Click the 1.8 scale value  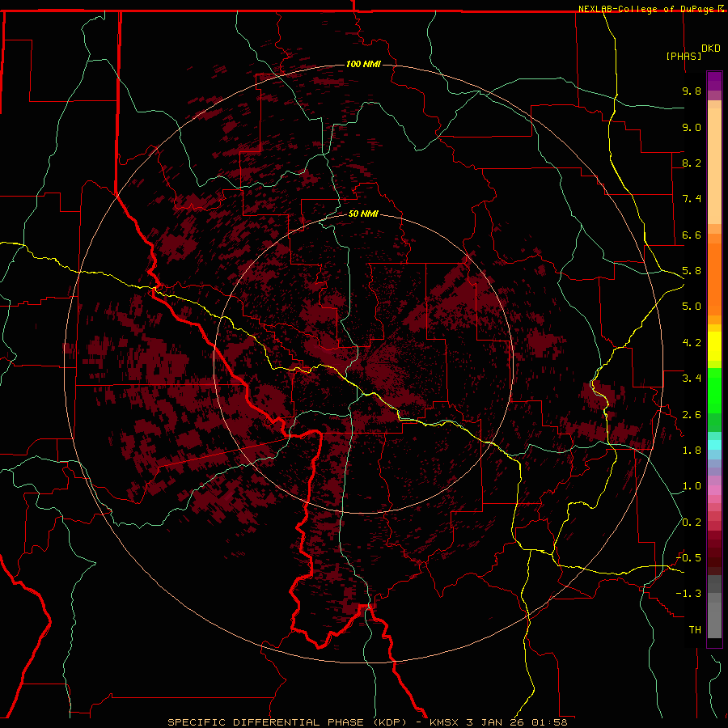click(x=692, y=451)
